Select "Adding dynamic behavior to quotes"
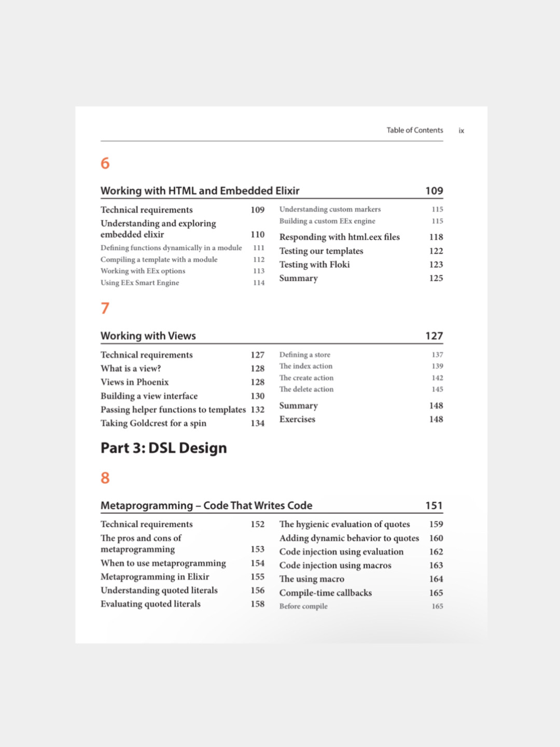Viewport: 560px width, 747px height. tap(349, 538)
